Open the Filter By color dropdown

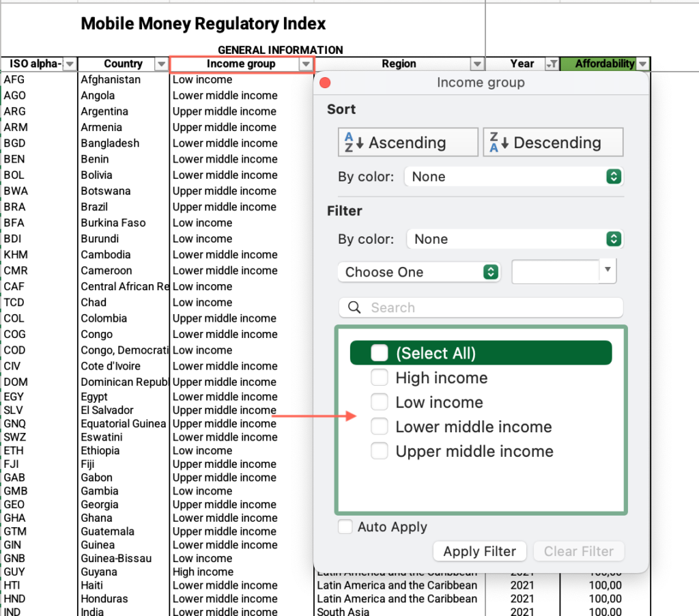(x=515, y=239)
